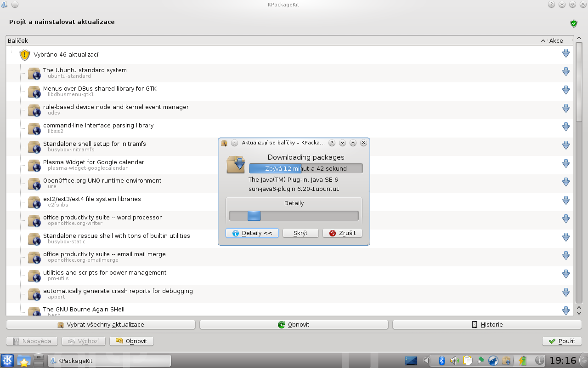Click the yellow warning shield icon
The height and width of the screenshot is (368, 588).
click(25, 55)
